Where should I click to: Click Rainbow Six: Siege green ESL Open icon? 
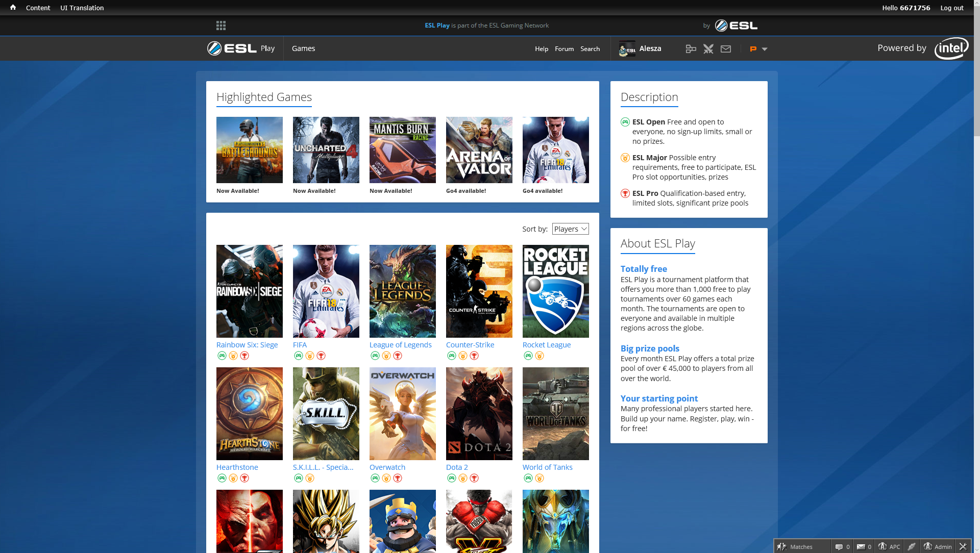tap(222, 356)
